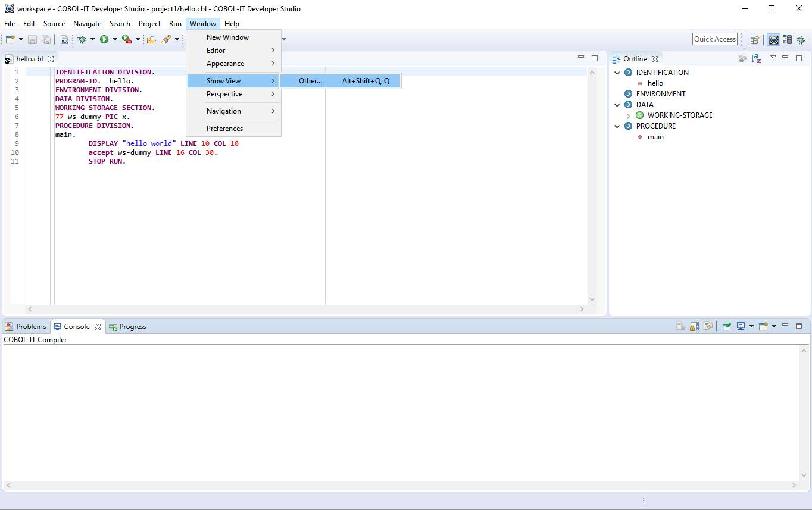Toggle Scroll Lock in Console toolbar
812x510 pixels.
click(x=694, y=326)
